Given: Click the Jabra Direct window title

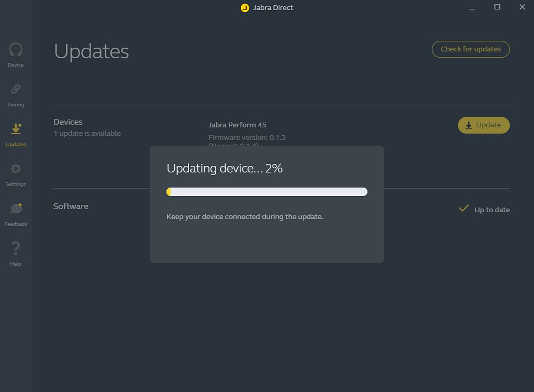Looking at the screenshot, I should 273,8.
